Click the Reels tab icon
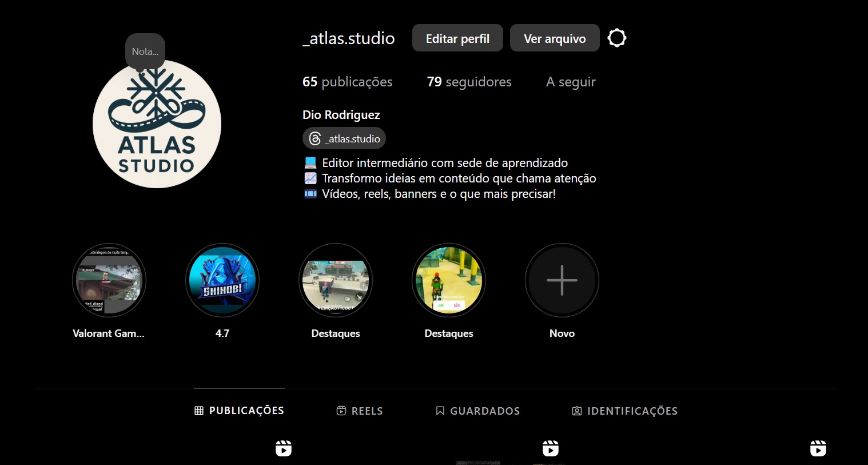Screen dimensions: 868x465 341,411
